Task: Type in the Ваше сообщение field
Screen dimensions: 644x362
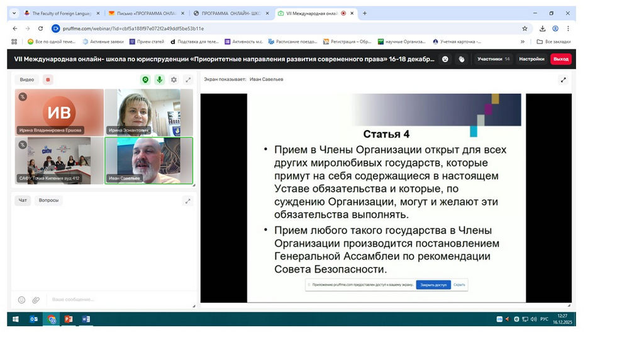Action: click(x=113, y=300)
